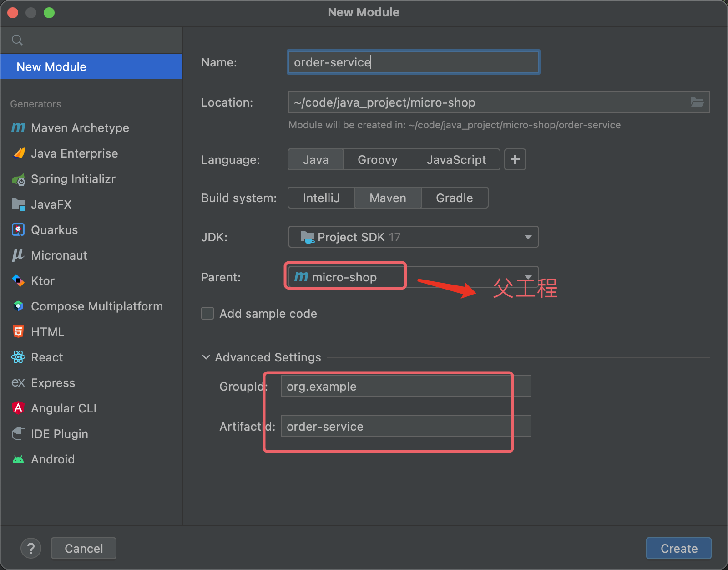Click the Express ex icon
Viewport: 728px width, 570px height.
[18, 382]
